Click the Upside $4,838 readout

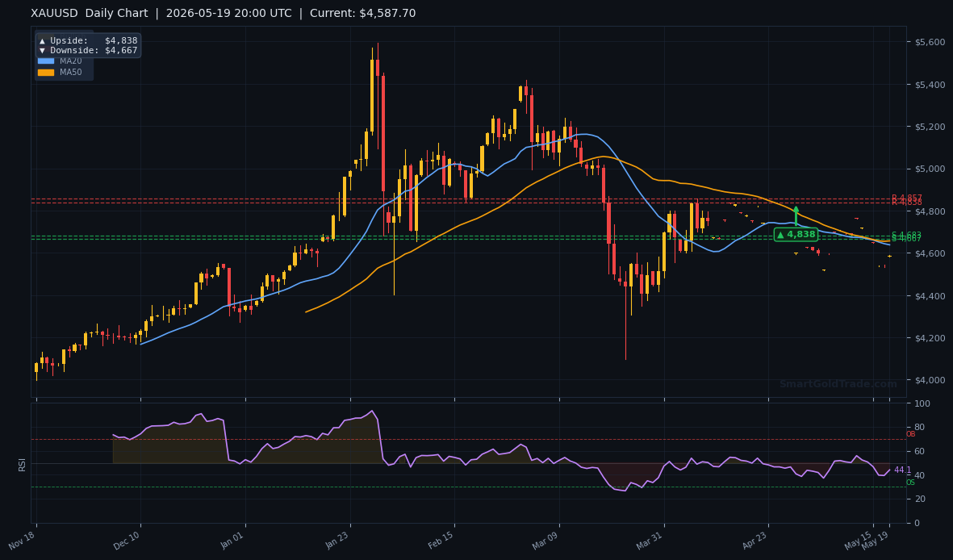(x=88, y=40)
